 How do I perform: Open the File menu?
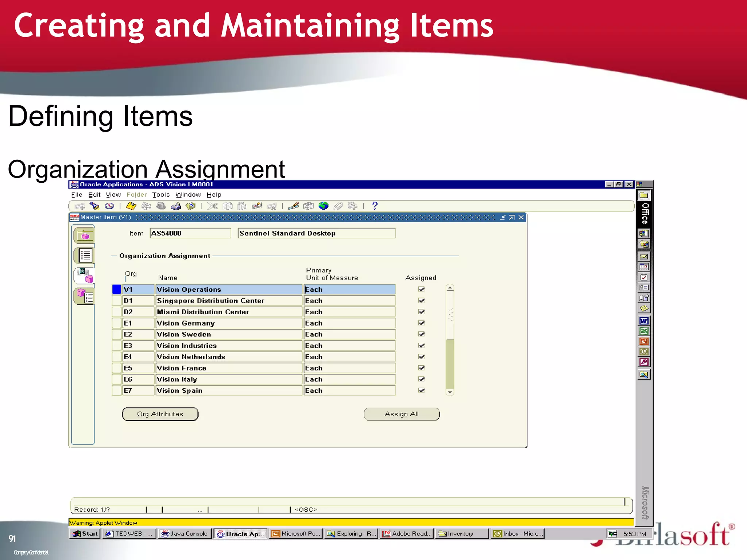[77, 195]
